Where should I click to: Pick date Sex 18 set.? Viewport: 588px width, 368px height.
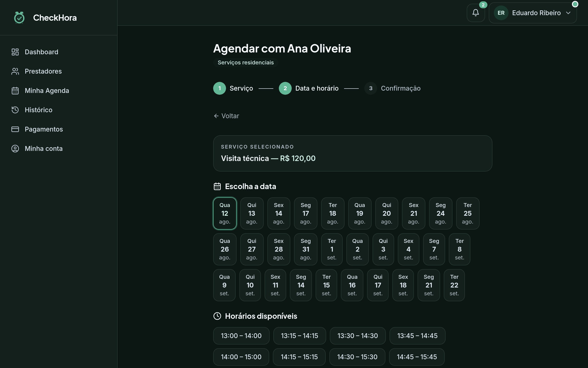(403, 285)
